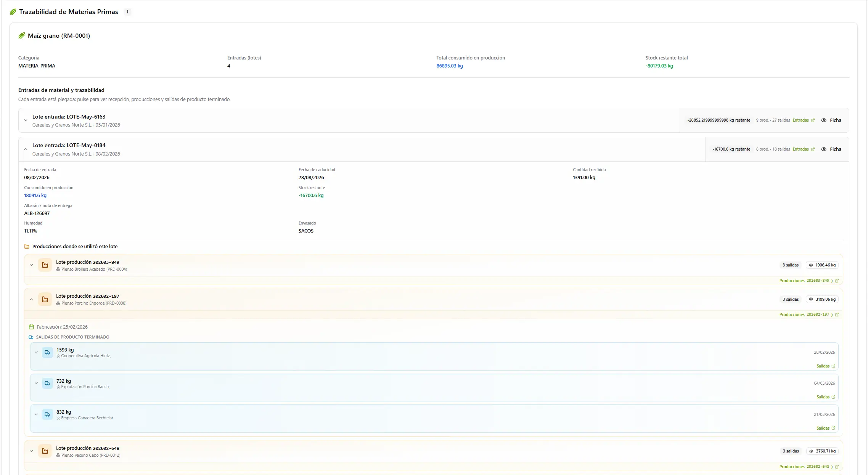Click factory icon of production lot 202602-197
Viewport: 868px width, 475px height.
tap(45, 299)
